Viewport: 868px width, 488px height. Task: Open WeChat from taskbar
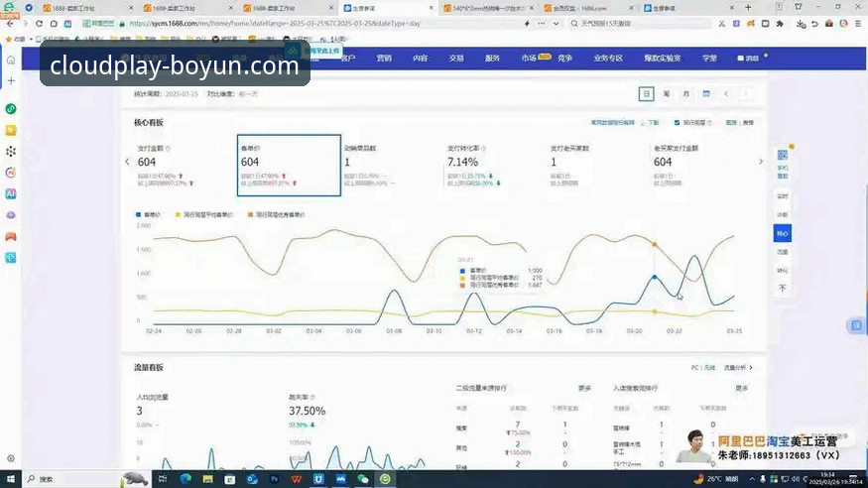click(x=363, y=479)
